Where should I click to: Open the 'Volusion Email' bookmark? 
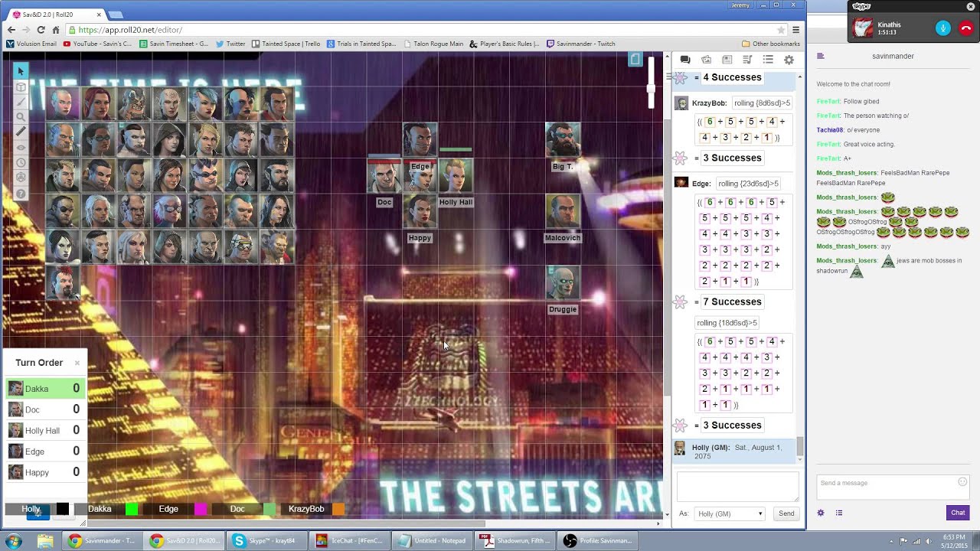coord(31,44)
